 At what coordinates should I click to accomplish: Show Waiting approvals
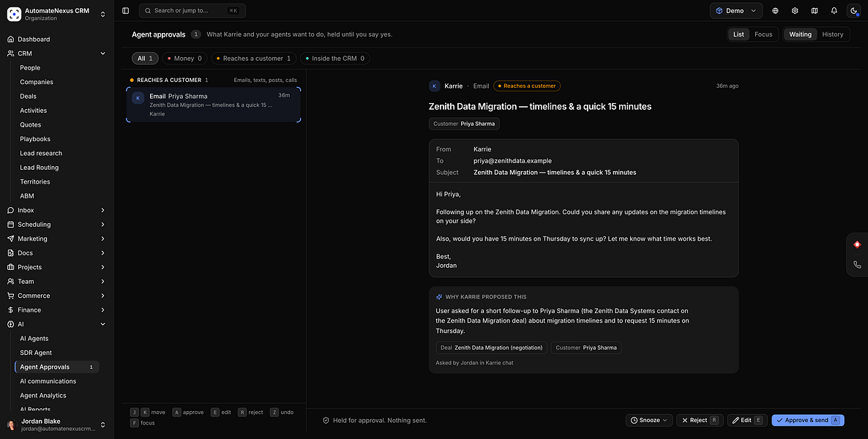[800, 34]
